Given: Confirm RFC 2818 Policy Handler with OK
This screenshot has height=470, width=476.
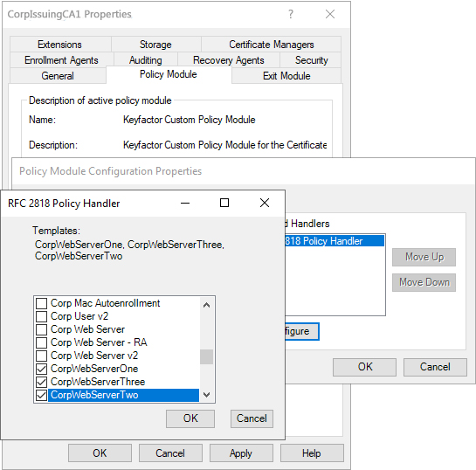Looking at the screenshot, I should tap(190, 418).
